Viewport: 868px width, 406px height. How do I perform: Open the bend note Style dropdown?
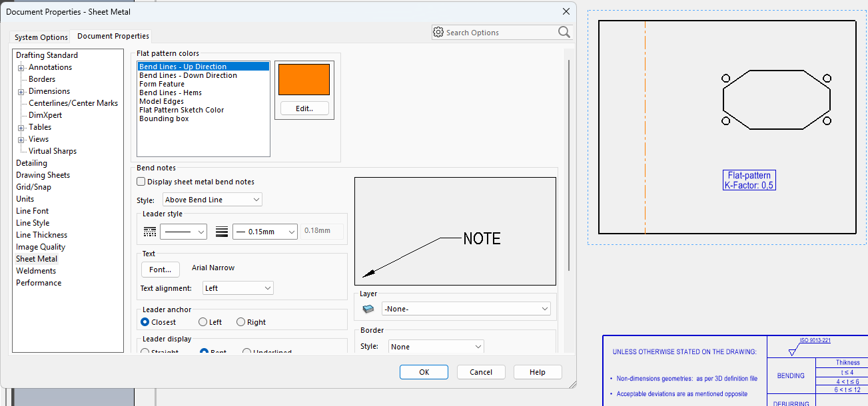pos(213,200)
